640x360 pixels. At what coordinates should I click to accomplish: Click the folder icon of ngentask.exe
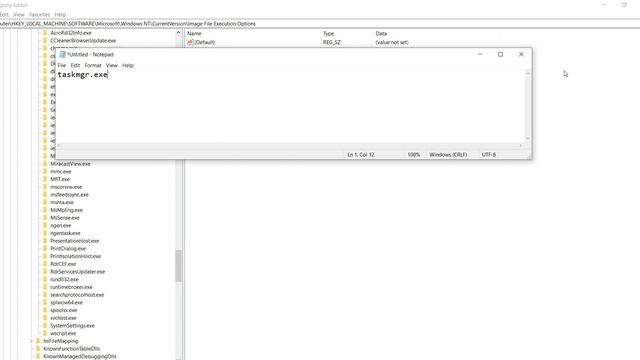pos(45,233)
